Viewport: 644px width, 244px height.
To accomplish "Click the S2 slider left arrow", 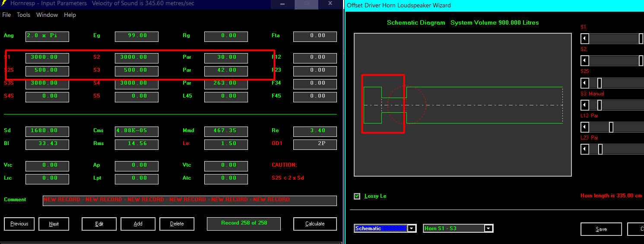I will click(x=585, y=60).
